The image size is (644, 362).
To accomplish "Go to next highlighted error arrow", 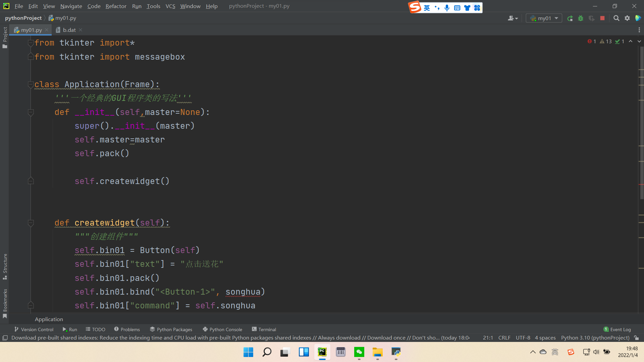I will click(x=639, y=41).
